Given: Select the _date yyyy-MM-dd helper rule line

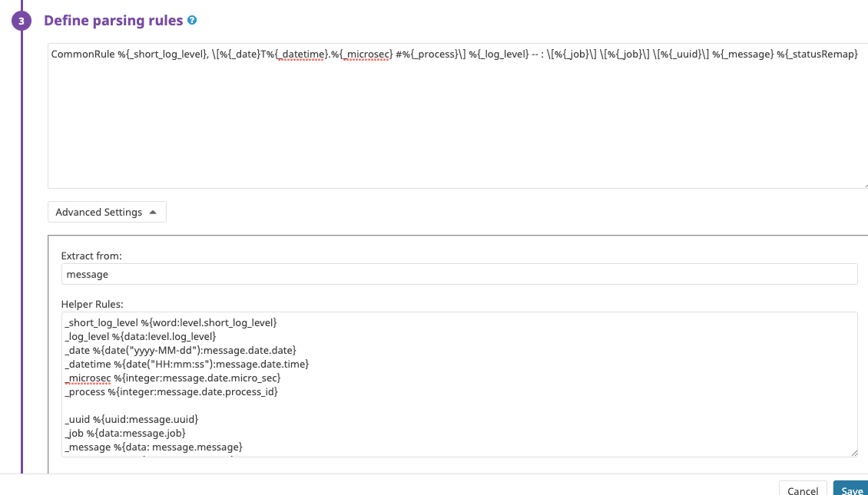Looking at the screenshot, I should pos(181,350).
